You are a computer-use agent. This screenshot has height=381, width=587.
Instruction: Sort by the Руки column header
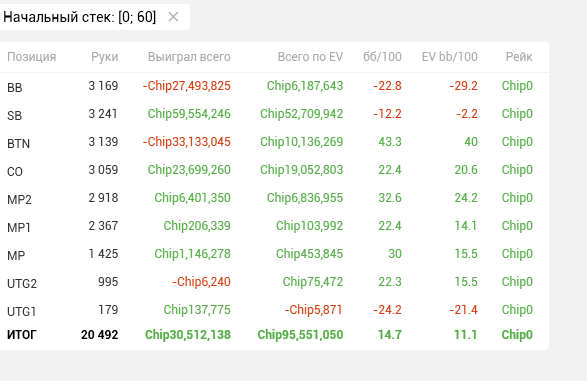pos(104,57)
